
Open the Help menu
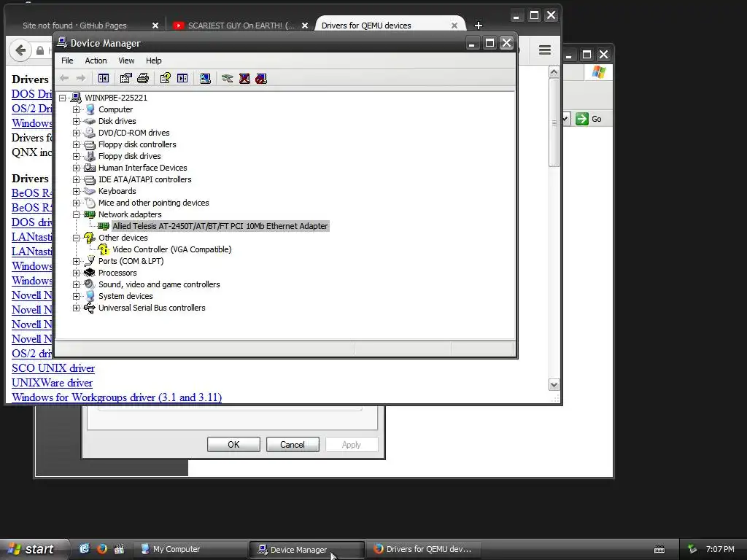click(x=153, y=61)
